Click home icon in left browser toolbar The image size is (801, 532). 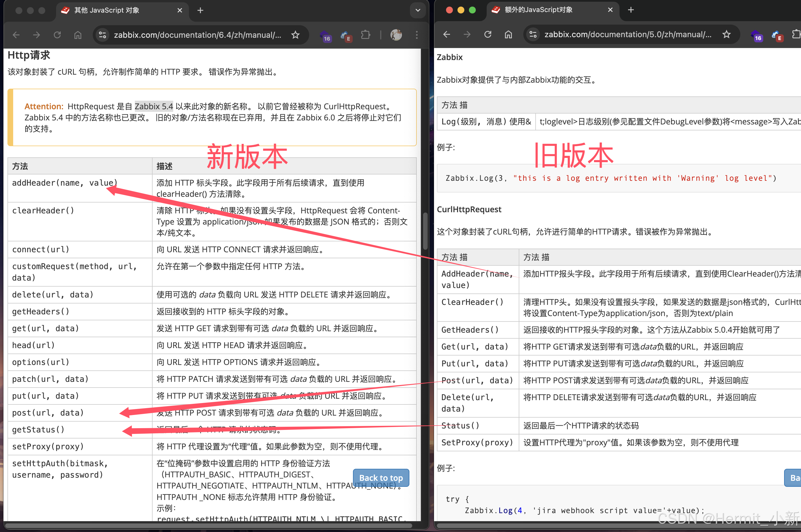pyautogui.click(x=78, y=35)
